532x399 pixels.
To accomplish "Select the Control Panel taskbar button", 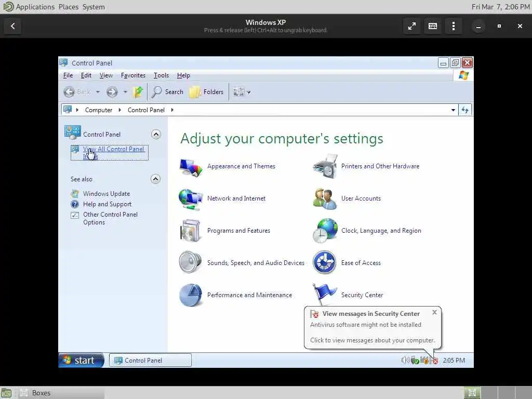I will coord(150,361).
